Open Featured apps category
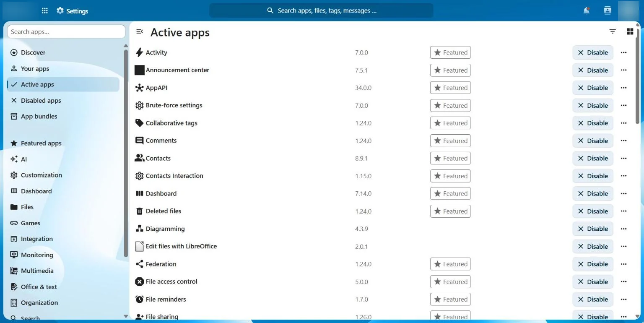Screen dimensions: 644x323 pos(63,143)
